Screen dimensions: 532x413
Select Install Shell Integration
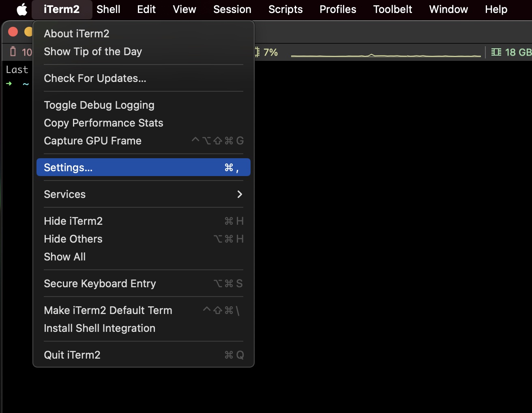click(144, 328)
